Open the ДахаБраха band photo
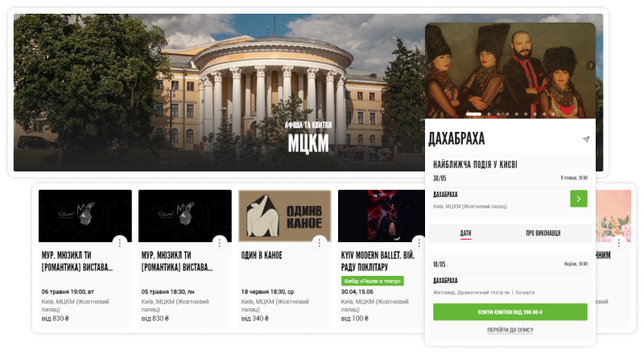The height and width of the screenshot is (354, 644). [510, 71]
